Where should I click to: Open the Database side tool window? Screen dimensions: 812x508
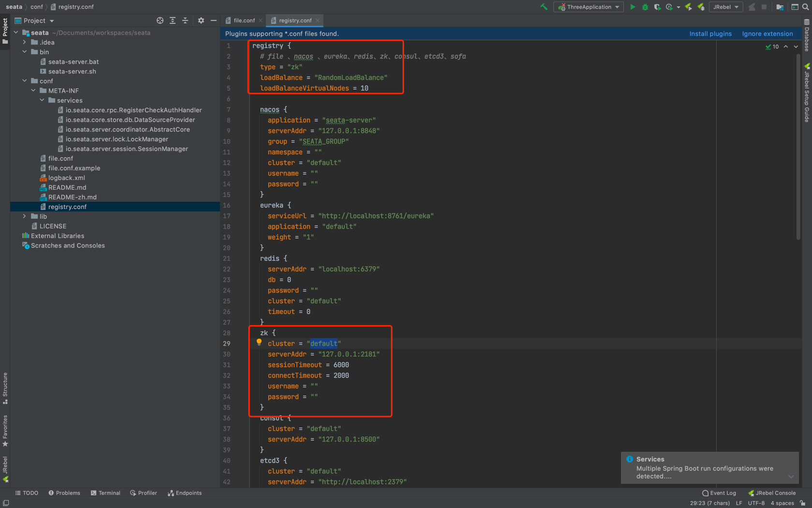(x=807, y=35)
